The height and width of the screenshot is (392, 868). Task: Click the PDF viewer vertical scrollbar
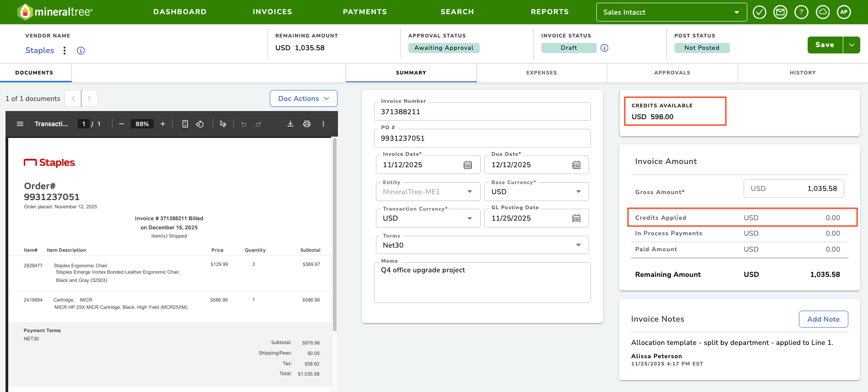(335, 234)
